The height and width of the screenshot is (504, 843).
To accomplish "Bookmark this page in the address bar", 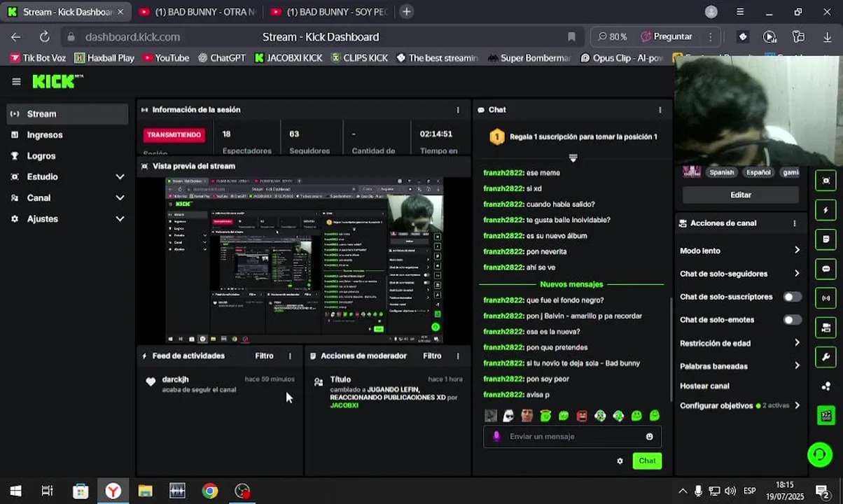I will pyautogui.click(x=571, y=37).
